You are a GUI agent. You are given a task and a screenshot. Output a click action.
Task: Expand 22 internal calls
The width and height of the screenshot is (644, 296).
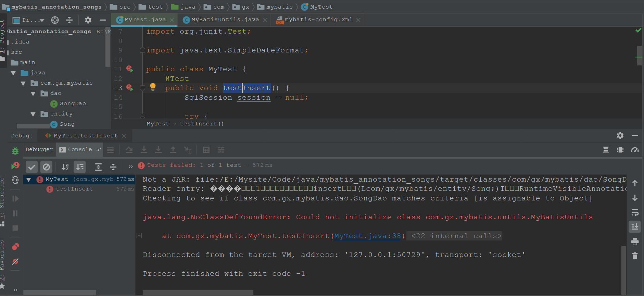pyautogui.click(x=454, y=236)
